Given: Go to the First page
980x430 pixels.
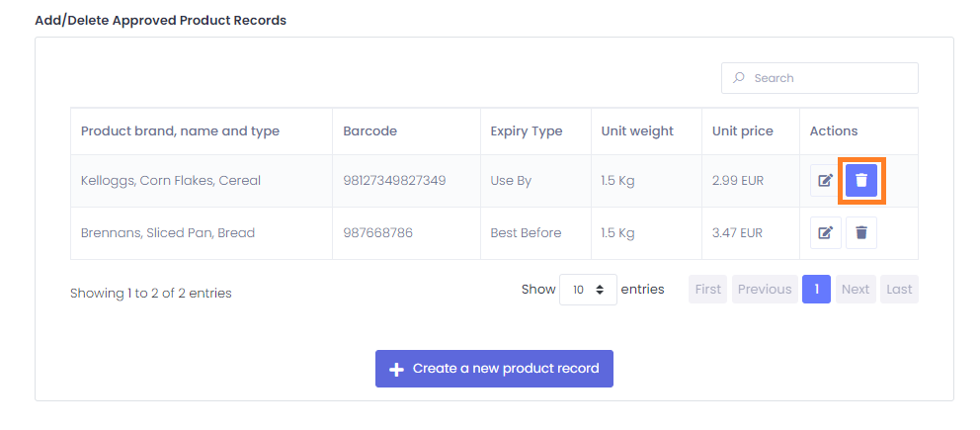Looking at the screenshot, I should tap(707, 290).
